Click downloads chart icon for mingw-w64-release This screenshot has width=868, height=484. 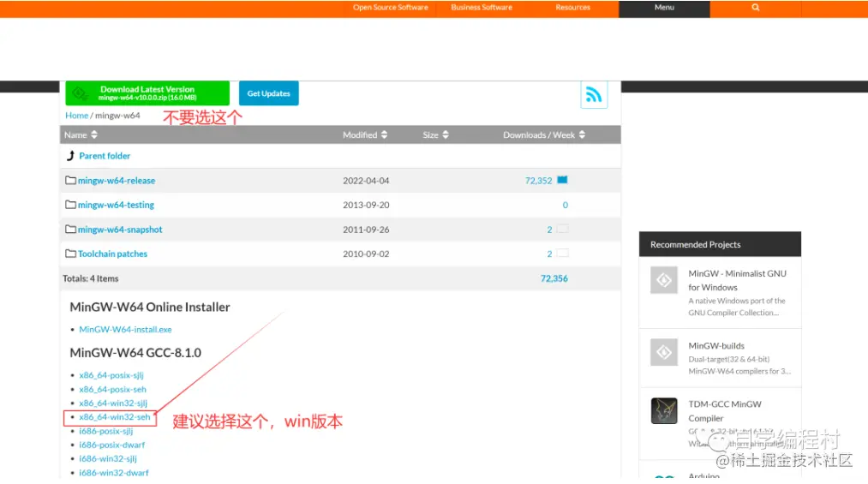click(x=562, y=180)
